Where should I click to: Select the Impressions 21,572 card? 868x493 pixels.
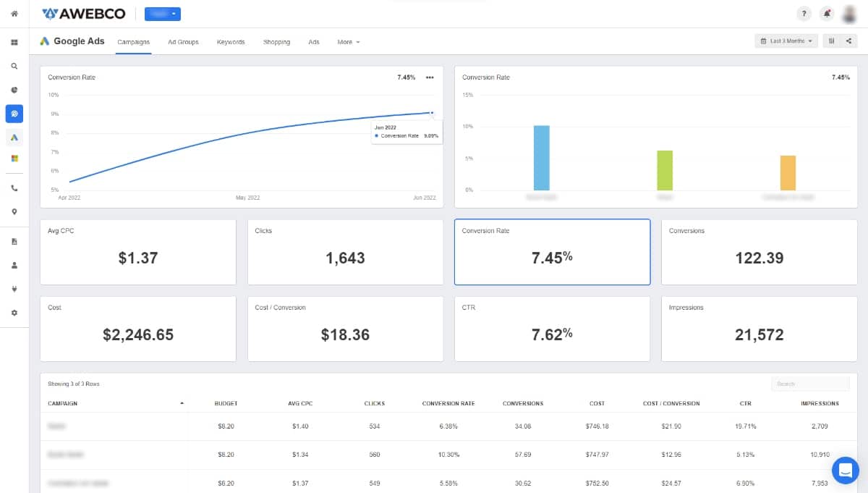tap(759, 329)
